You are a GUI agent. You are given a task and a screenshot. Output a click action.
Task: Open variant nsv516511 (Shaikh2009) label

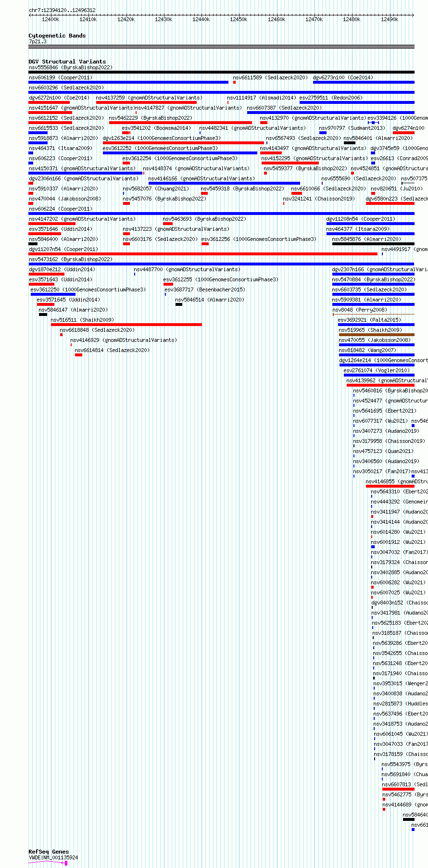(x=83, y=320)
